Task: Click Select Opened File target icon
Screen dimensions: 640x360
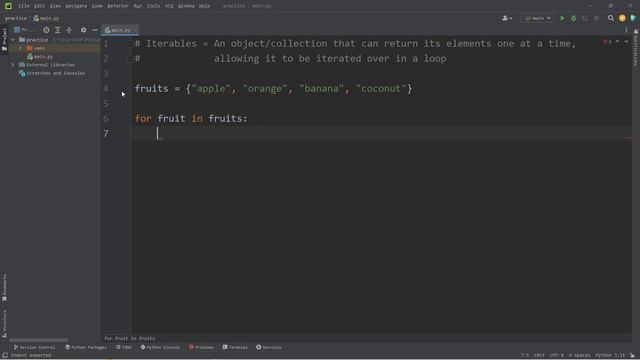Action: coord(46,30)
